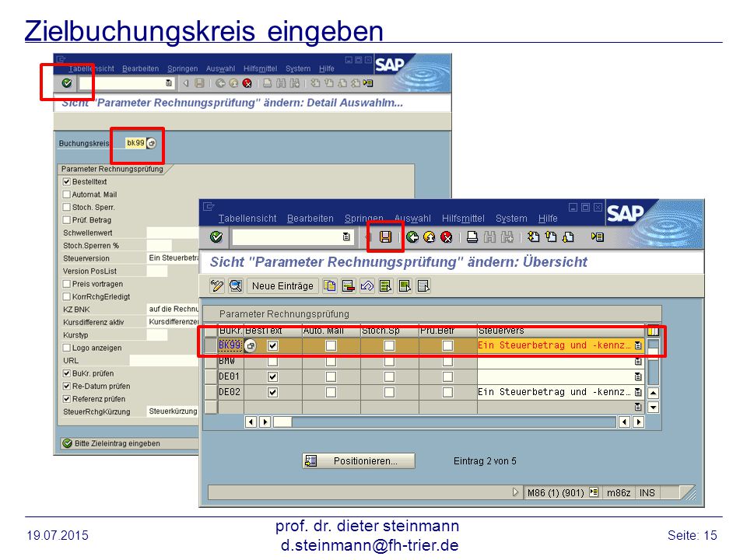Click the Select Block icon in application toolbar
The height and width of the screenshot is (560, 747).
(405, 285)
